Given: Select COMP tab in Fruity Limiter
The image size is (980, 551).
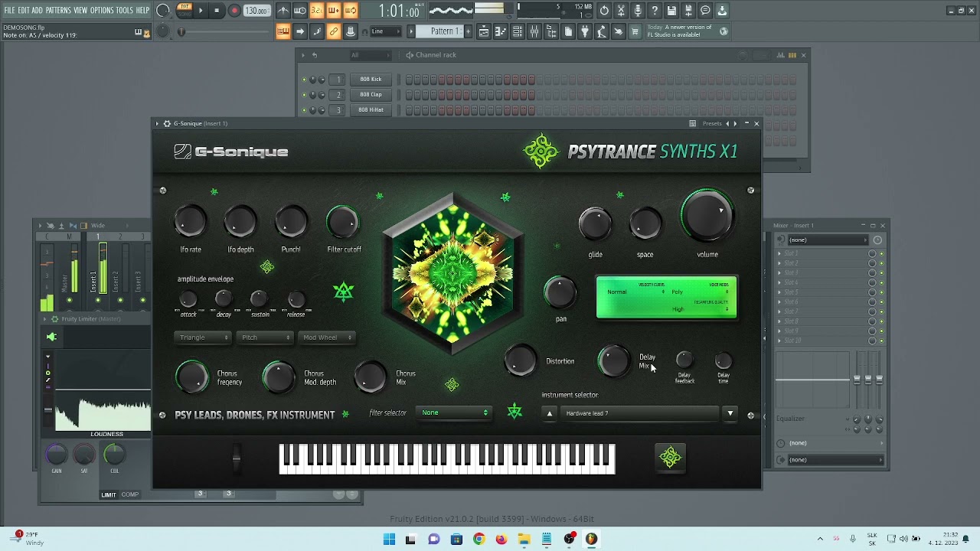Looking at the screenshot, I should pyautogui.click(x=130, y=495).
